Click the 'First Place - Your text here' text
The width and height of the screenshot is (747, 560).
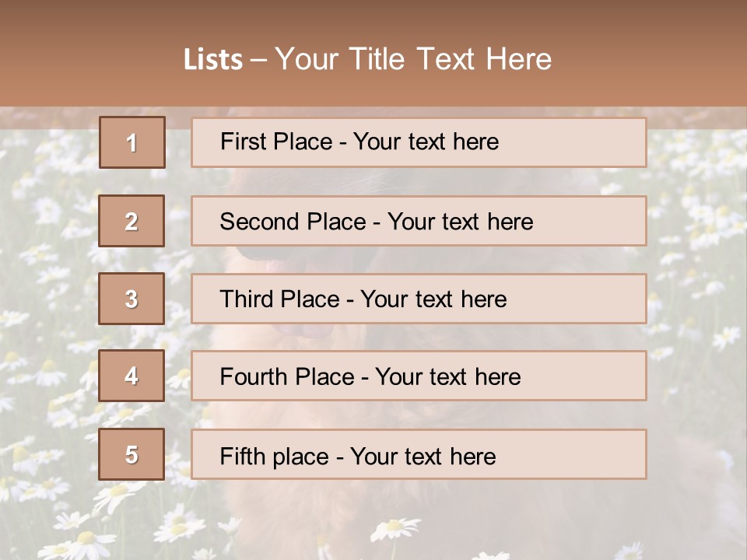[x=359, y=142]
